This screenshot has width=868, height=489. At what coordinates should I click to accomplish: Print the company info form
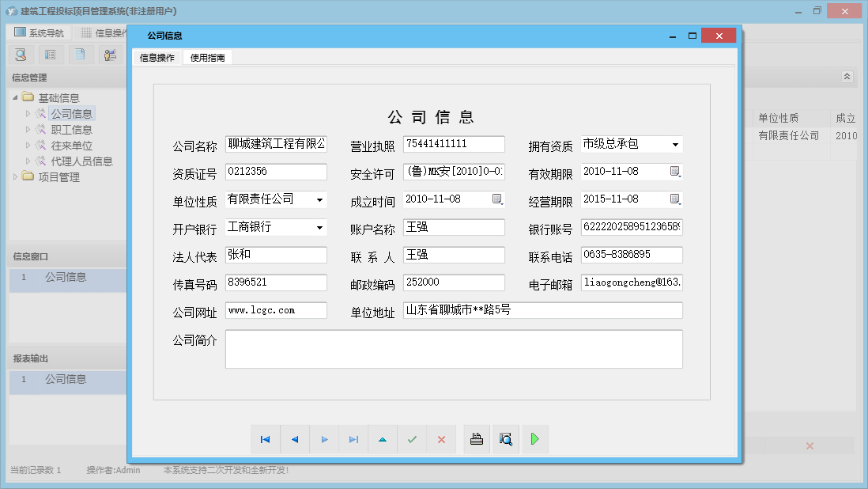tap(477, 439)
